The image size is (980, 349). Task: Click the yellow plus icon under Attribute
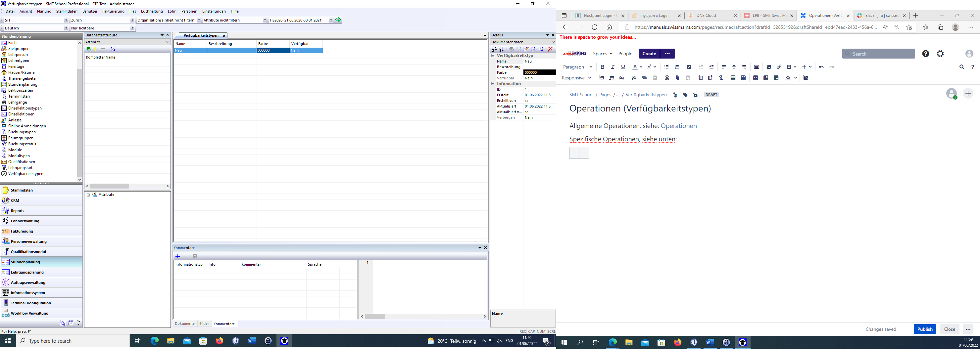click(96, 49)
